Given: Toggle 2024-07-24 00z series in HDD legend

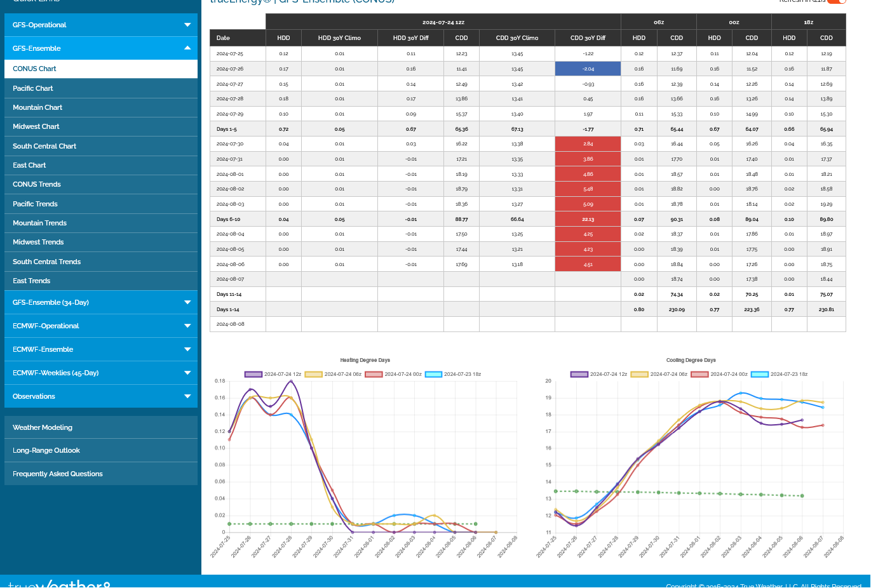Looking at the screenshot, I should click(x=393, y=374).
